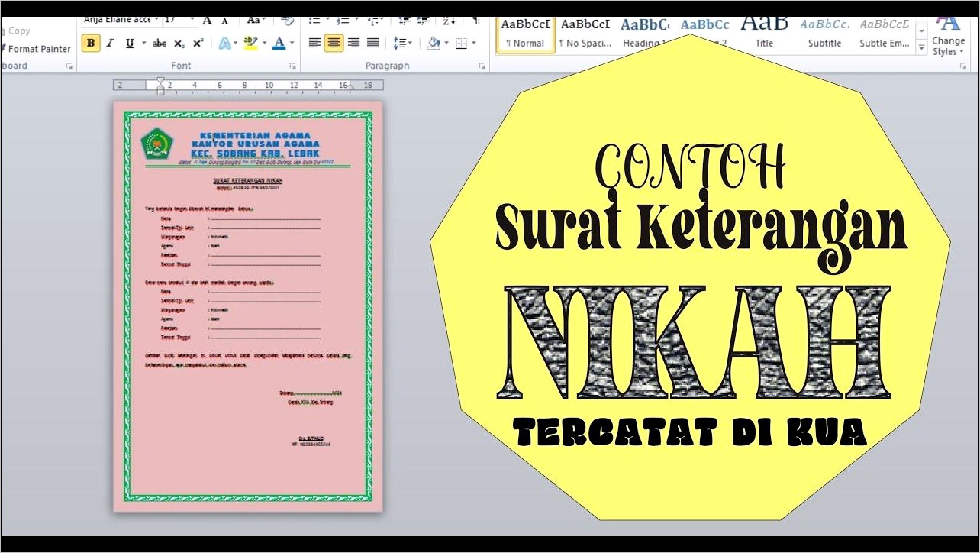Toggle Strikethrough formatting
The image size is (980, 553).
coord(159,44)
